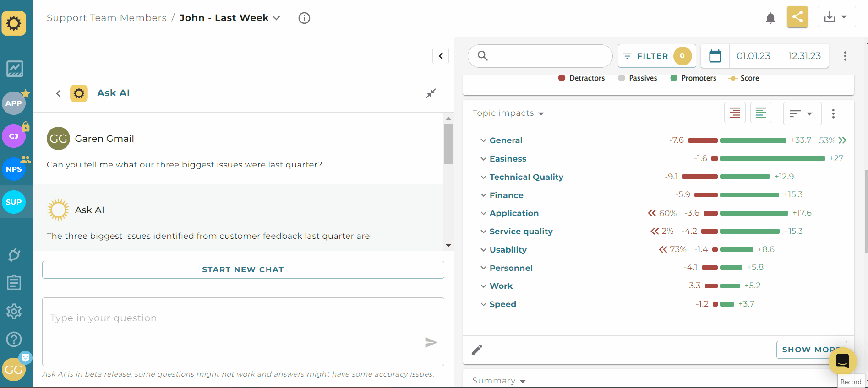Open the dashboard more options menu
The width and height of the screenshot is (868, 388).
845,56
